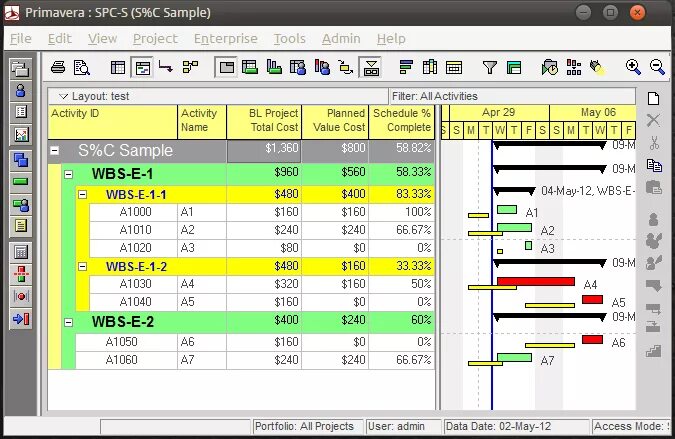The width and height of the screenshot is (675, 439).
Task: Zoom in the Gantt timescale
Action: 633,67
